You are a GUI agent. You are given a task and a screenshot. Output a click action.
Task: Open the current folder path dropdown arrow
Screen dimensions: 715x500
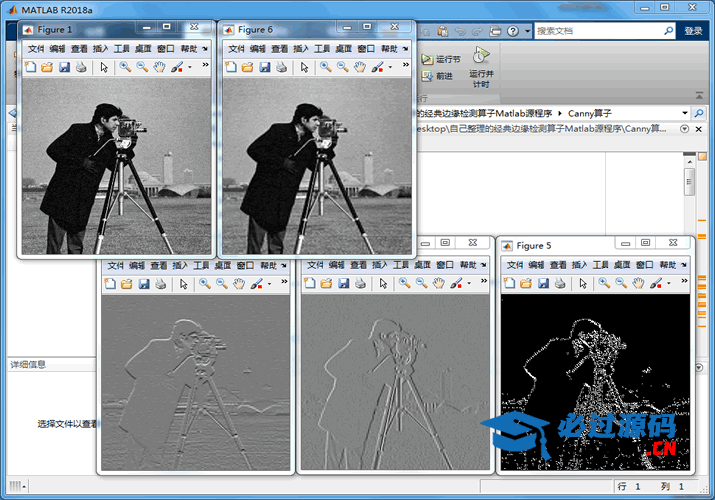[685, 113]
